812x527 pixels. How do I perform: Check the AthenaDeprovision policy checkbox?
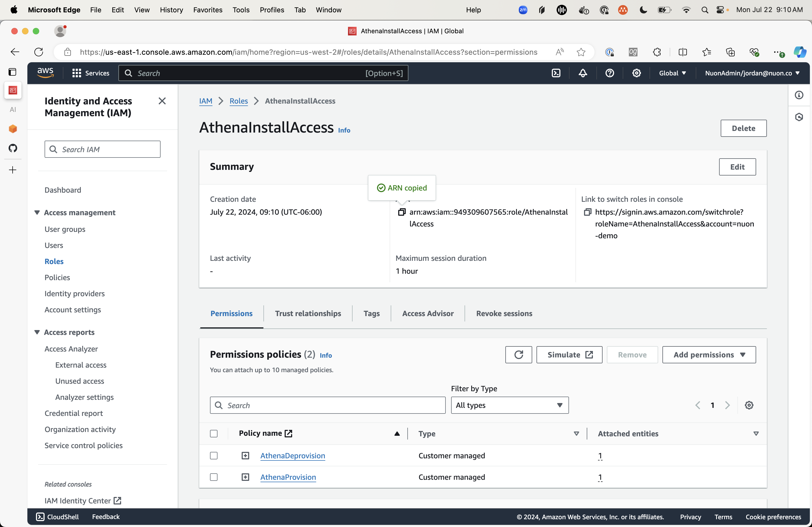(213, 455)
